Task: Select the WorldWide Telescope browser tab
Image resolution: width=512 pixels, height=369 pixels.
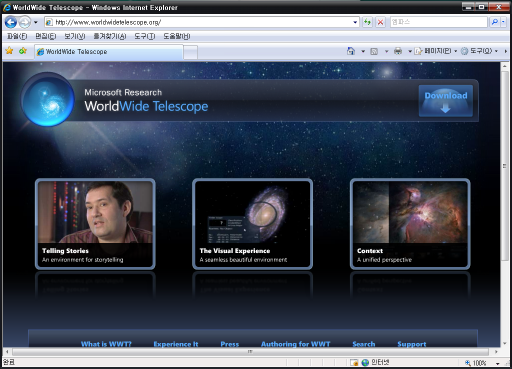Action: pos(109,52)
